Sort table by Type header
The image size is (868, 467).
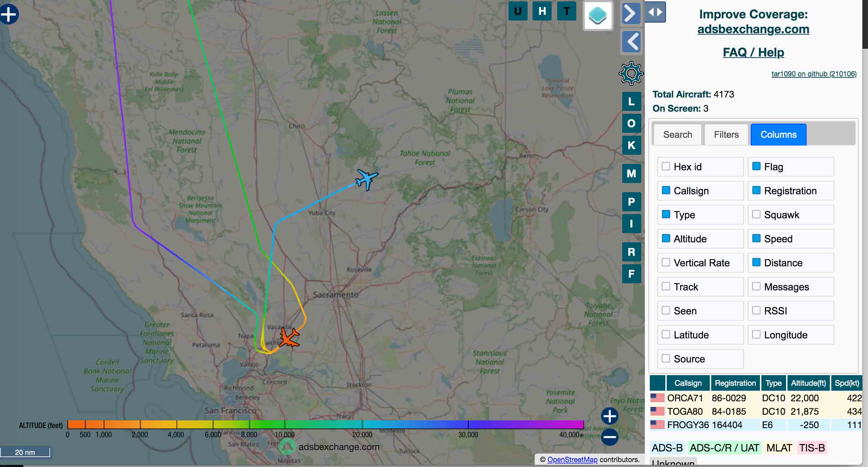(773, 383)
